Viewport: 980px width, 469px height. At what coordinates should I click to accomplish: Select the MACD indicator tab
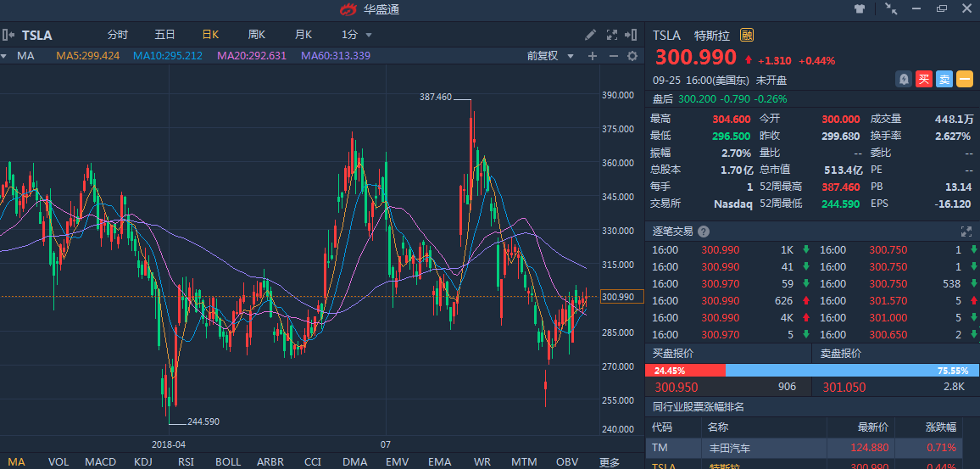[x=100, y=461]
